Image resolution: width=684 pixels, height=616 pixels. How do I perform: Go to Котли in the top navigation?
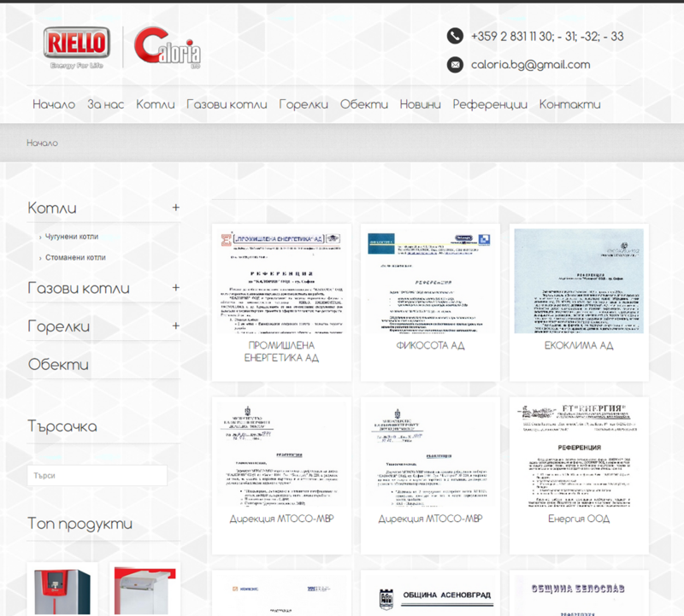[156, 104]
